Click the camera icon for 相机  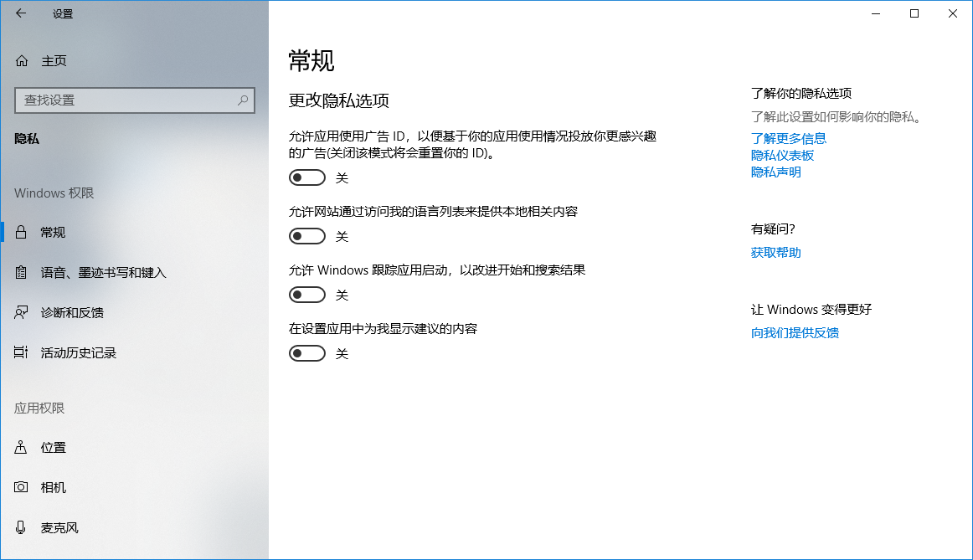(x=21, y=487)
